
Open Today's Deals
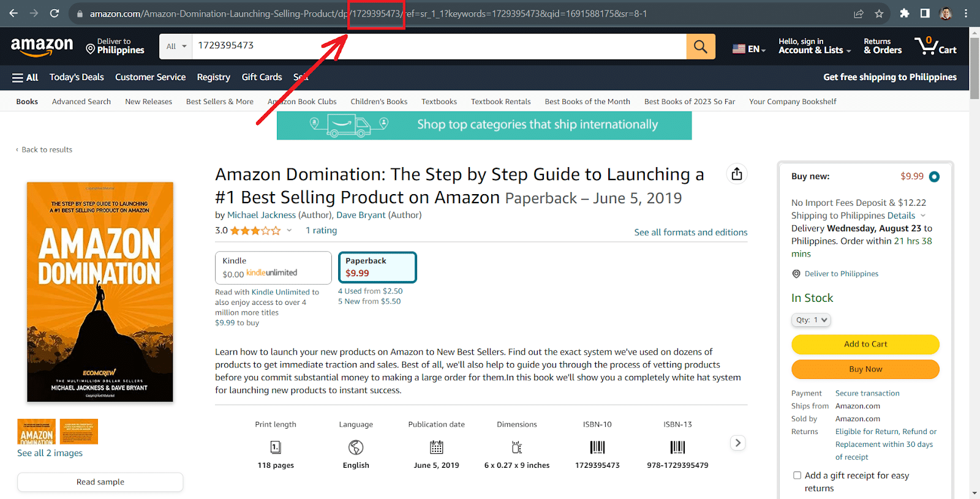point(77,77)
